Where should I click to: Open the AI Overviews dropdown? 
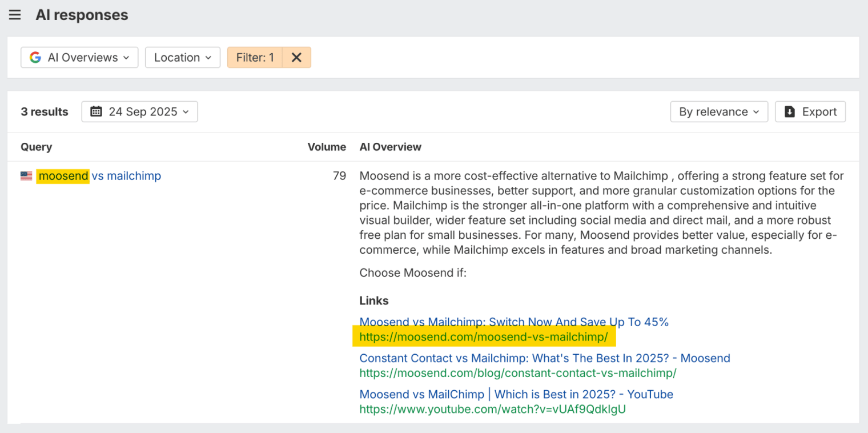click(x=79, y=57)
